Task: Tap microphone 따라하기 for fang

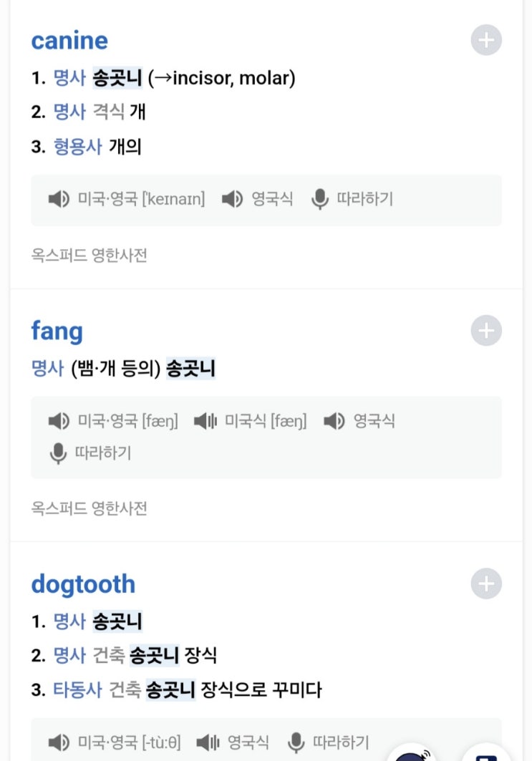Action: click(58, 453)
